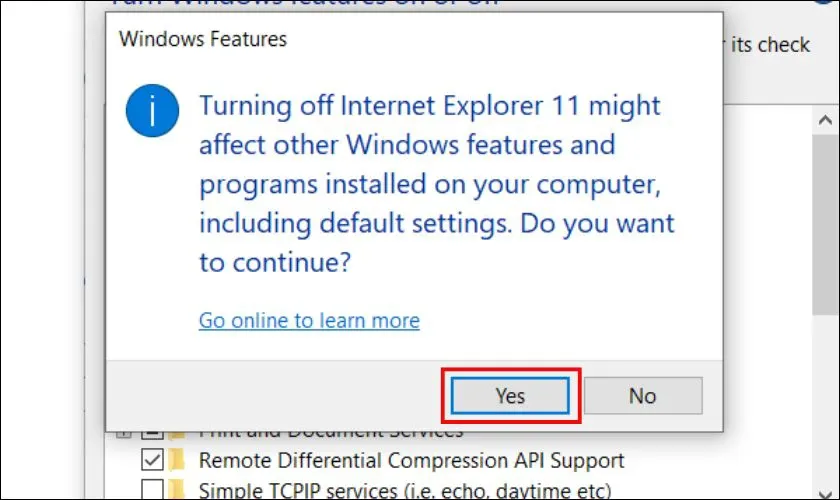Uncheck Remote Differential Compression API Support
Image resolution: width=840 pixels, height=500 pixels.
click(x=153, y=461)
